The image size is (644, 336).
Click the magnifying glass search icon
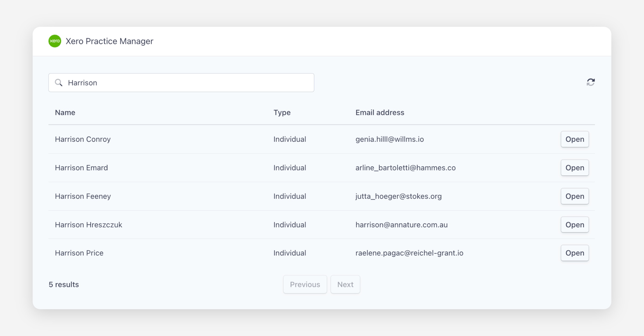click(58, 83)
